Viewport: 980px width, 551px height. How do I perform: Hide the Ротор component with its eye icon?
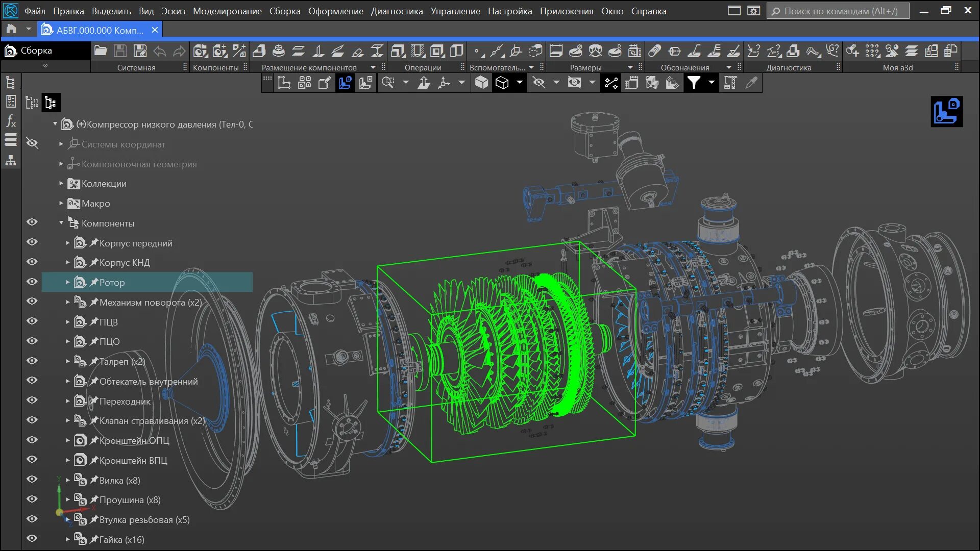(x=32, y=282)
